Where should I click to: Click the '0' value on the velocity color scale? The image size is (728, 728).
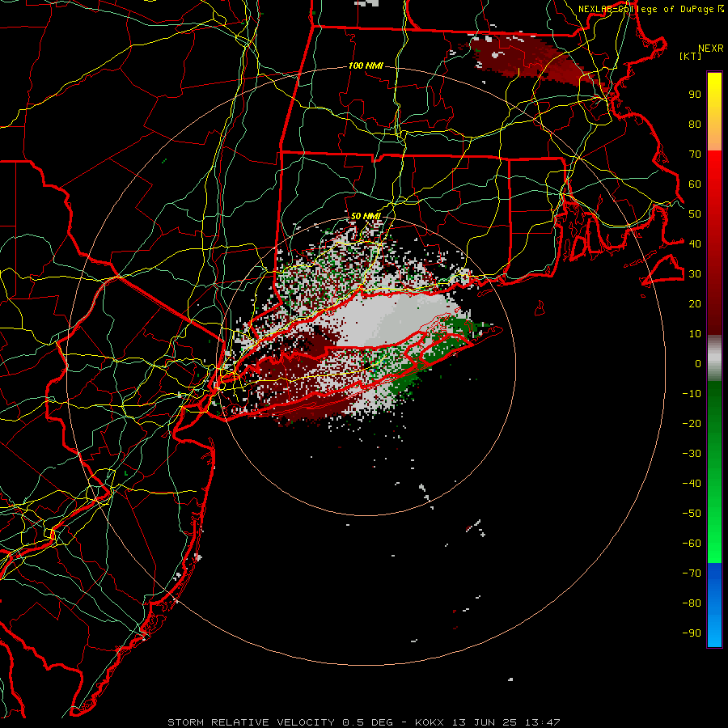698,363
